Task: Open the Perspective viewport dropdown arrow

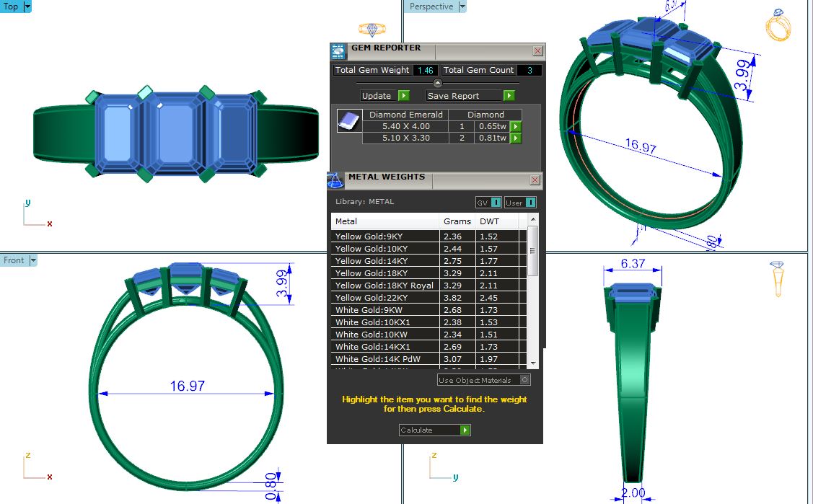Action: [x=462, y=6]
